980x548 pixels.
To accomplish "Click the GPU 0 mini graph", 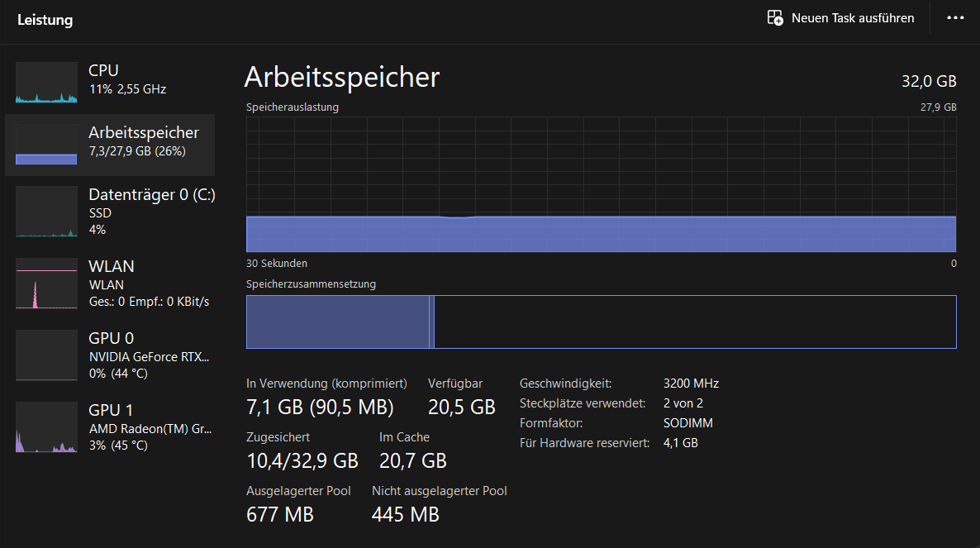I will point(46,355).
